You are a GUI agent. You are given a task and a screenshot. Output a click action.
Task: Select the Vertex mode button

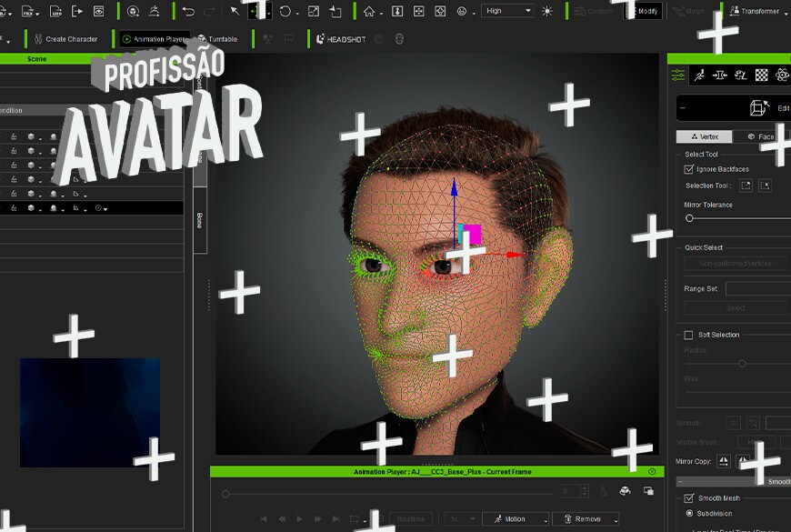point(705,136)
